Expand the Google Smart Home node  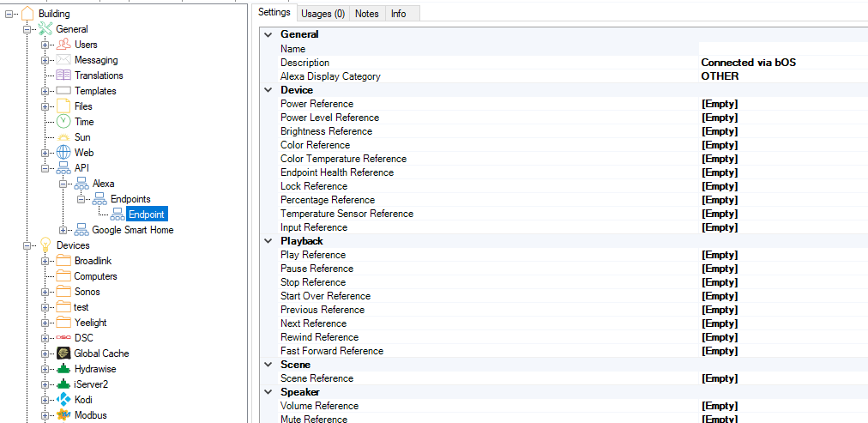click(63, 230)
